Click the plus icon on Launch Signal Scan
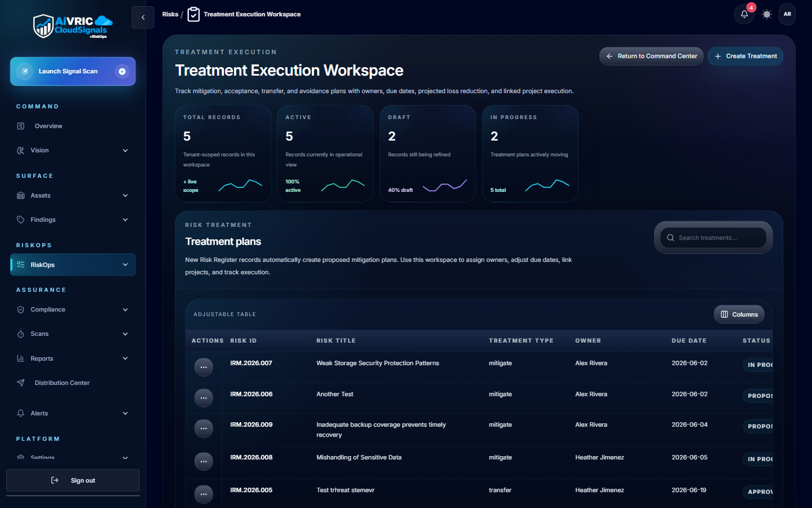This screenshot has height=508, width=812. click(x=122, y=71)
